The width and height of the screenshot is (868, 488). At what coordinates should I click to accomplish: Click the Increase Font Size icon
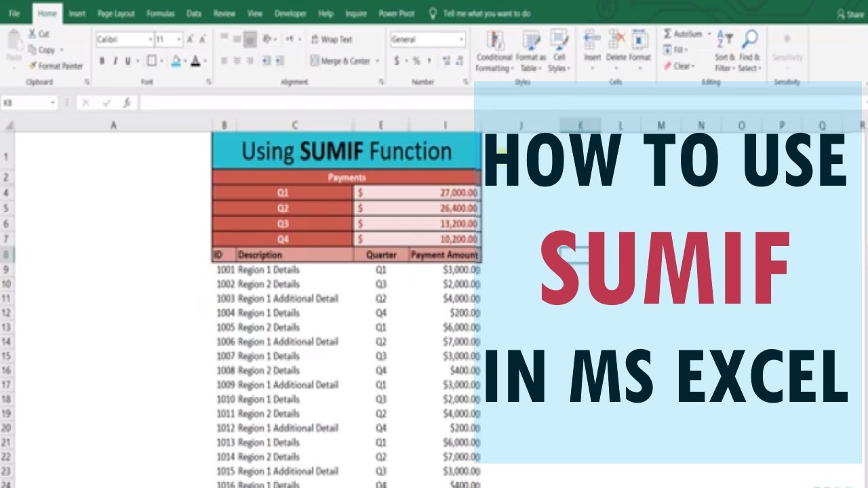tap(191, 39)
